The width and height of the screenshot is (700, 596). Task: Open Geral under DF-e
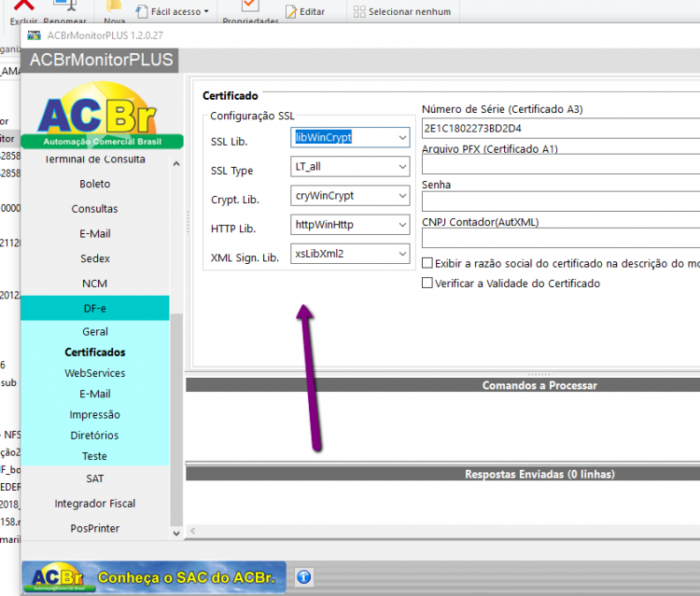coord(94,332)
